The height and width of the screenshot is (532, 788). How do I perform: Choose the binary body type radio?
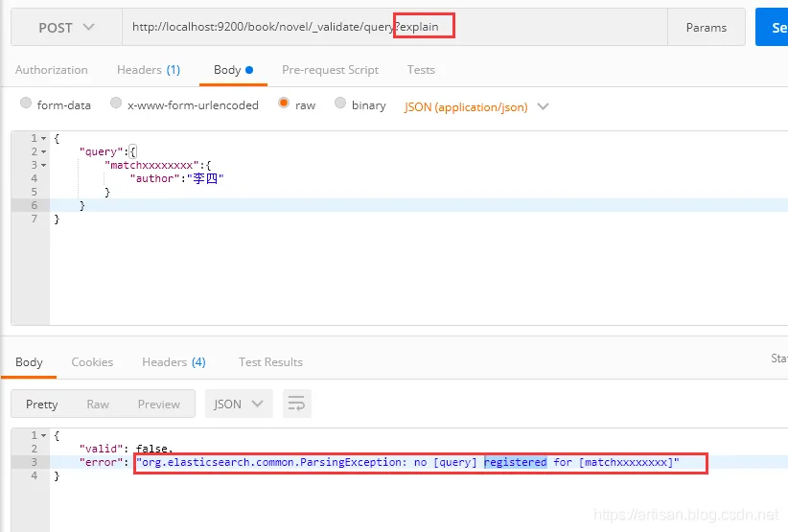point(340,103)
